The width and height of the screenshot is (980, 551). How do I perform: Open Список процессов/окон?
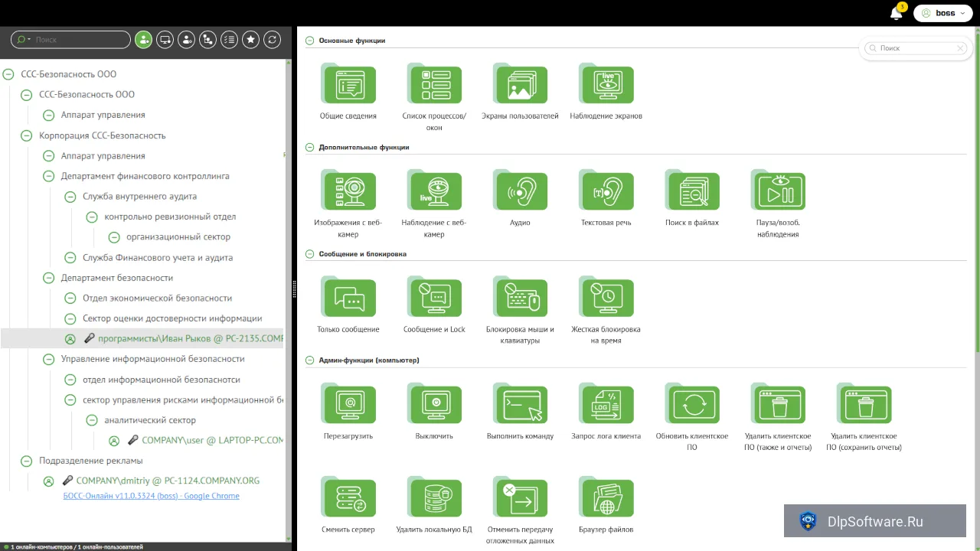click(x=434, y=84)
